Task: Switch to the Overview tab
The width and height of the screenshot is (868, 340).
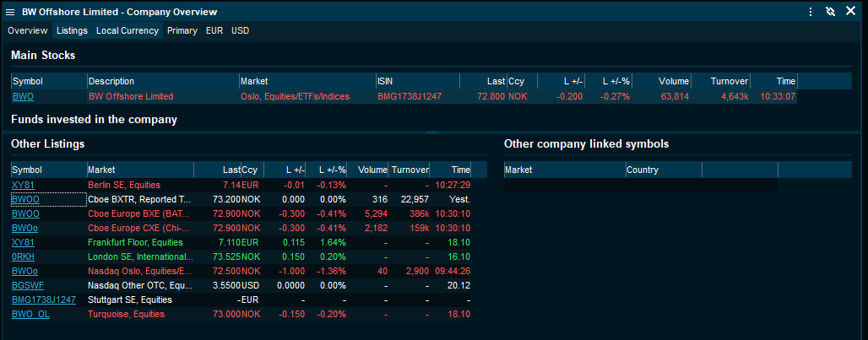Action: [27, 30]
